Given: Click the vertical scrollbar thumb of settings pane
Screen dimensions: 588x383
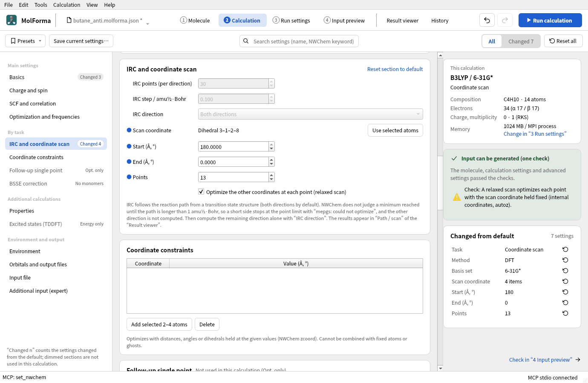Looking at the screenshot, I should pos(441,183).
